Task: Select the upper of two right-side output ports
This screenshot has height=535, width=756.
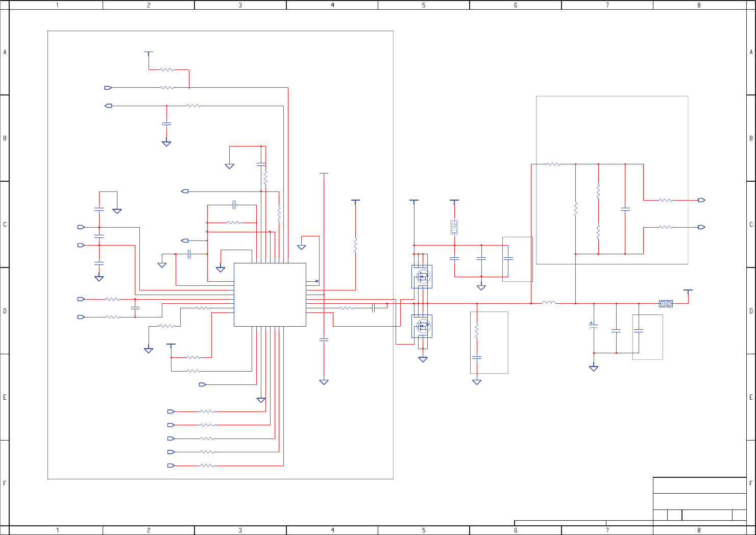Action: pyautogui.click(x=701, y=200)
